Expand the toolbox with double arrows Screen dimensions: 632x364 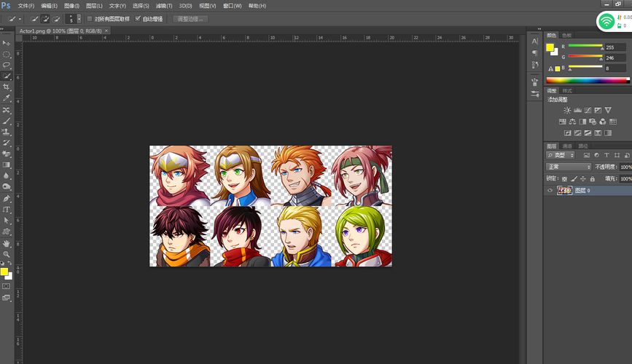(2, 28)
